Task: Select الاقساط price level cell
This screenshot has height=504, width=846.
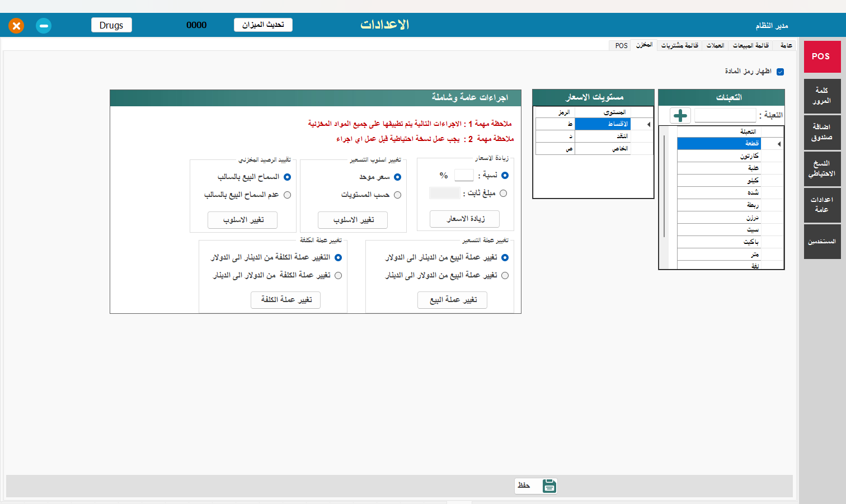Action: (x=603, y=124)
